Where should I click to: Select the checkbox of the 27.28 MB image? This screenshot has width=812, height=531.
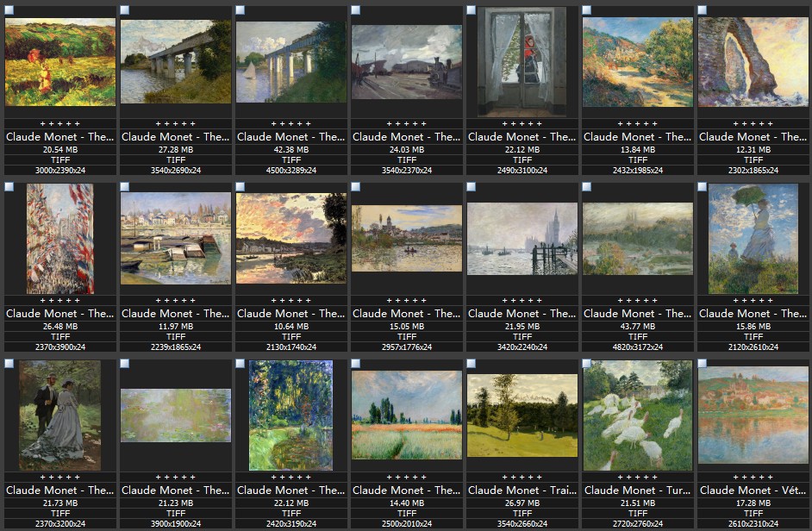tap(125, 9)
